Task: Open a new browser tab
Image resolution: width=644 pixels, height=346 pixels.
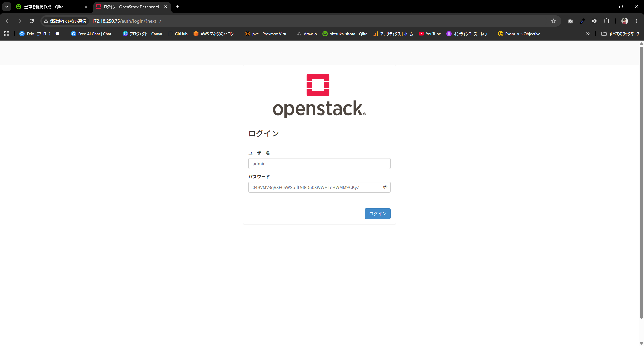Action: (178, 7)
